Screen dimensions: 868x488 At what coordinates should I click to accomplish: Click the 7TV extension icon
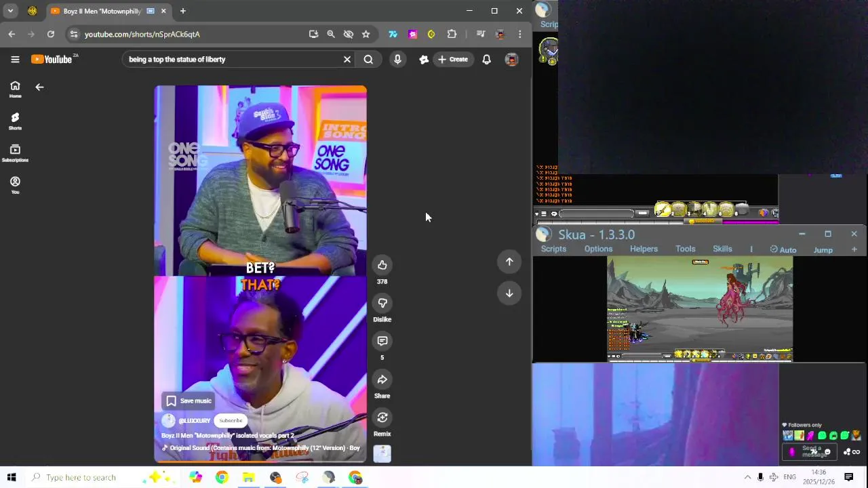pyautogui.click(x=393, y=34)
